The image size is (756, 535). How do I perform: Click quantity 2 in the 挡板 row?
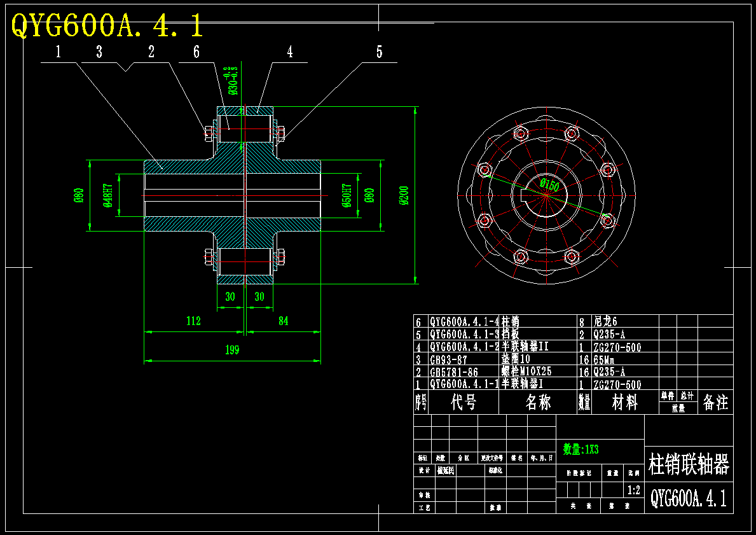click(x=582, y=335)
